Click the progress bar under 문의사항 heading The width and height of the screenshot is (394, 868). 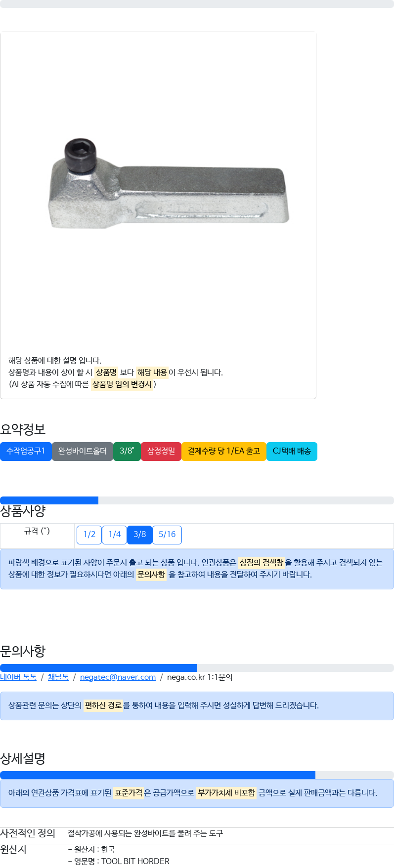(x=197, y=668)
